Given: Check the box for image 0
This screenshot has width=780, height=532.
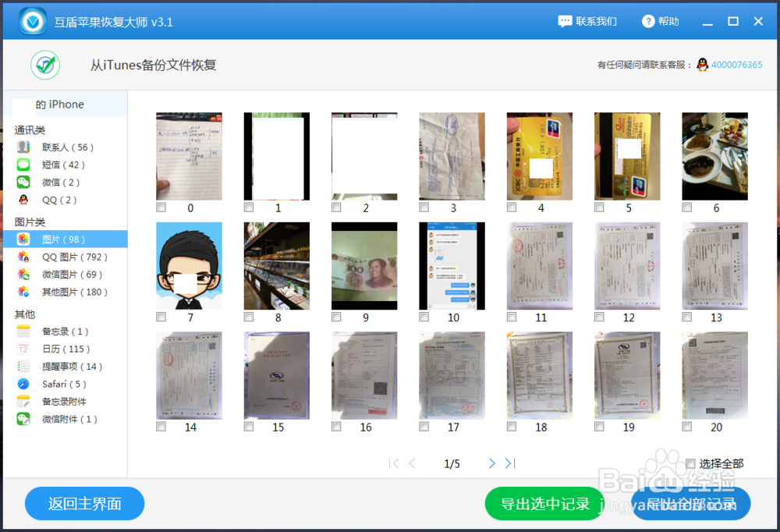Looking at the screenshot, I should 161,207.
